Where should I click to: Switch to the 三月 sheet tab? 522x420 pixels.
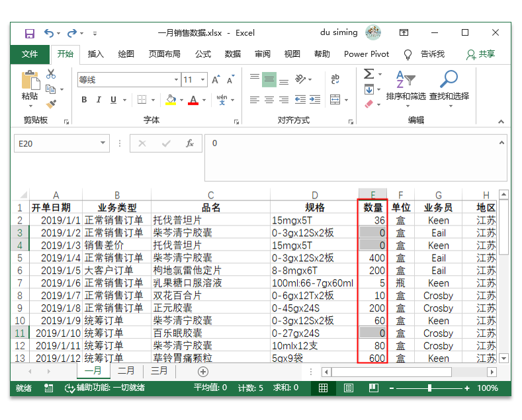point(159,371)
